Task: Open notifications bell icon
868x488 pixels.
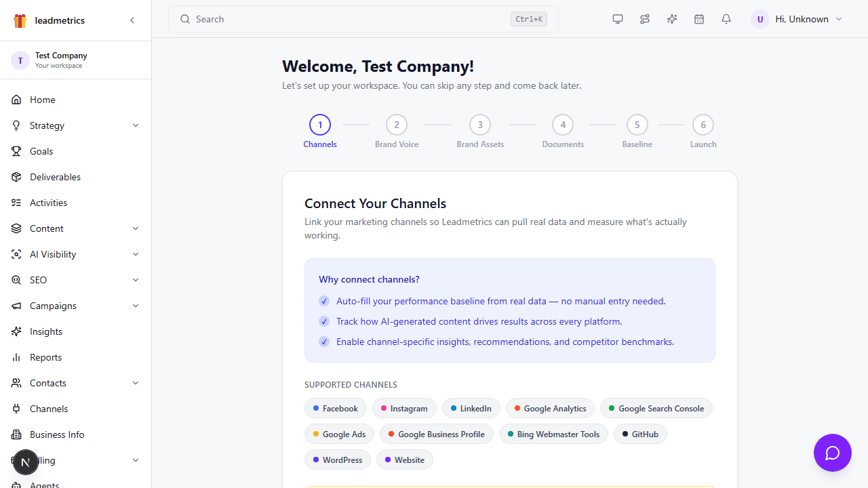Action: 726,19
